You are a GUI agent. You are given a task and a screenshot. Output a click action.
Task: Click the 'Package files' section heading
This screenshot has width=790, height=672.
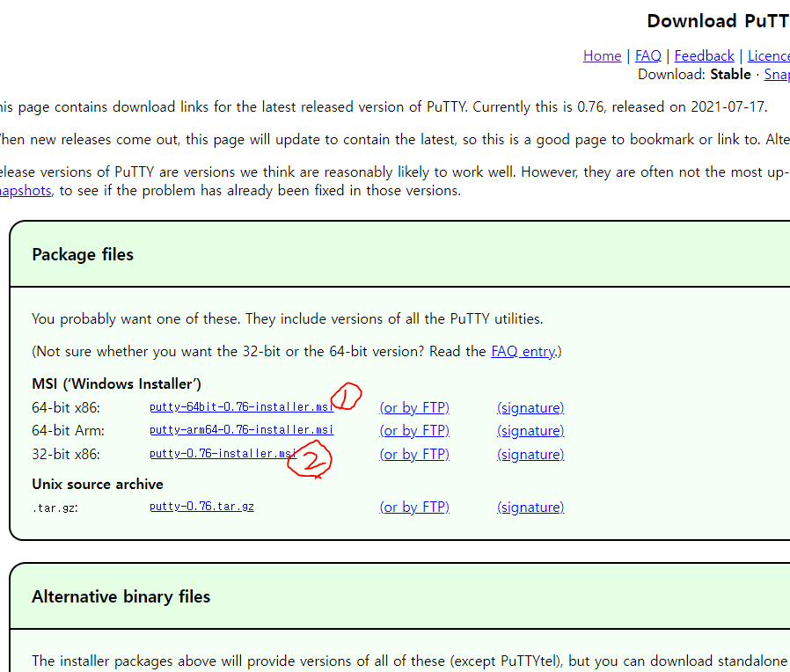83,254
